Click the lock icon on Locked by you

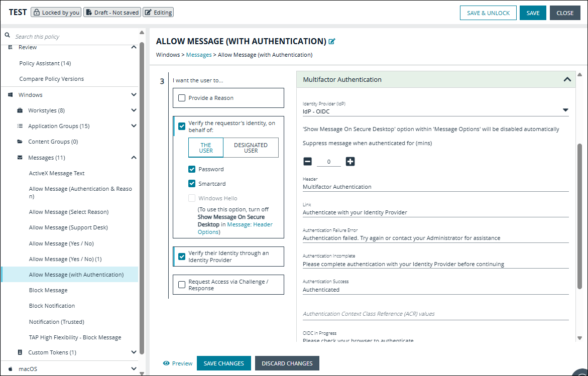click(x=37, y=12)
